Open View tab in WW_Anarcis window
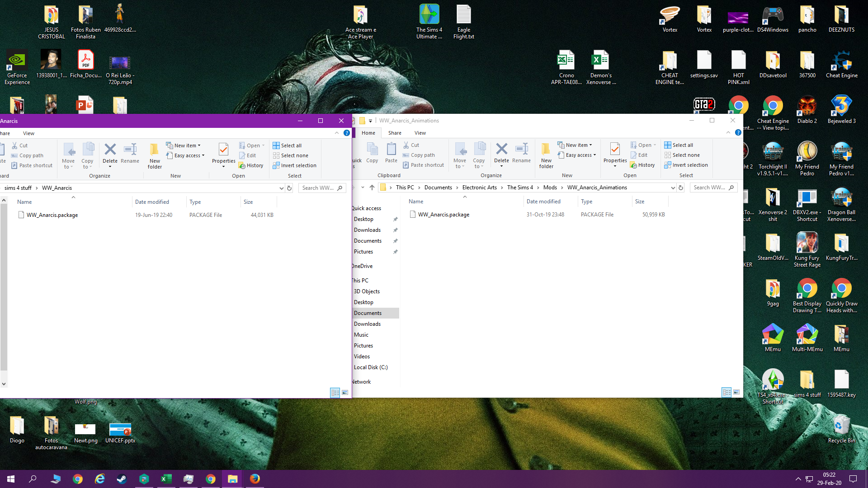 [28, 133]
